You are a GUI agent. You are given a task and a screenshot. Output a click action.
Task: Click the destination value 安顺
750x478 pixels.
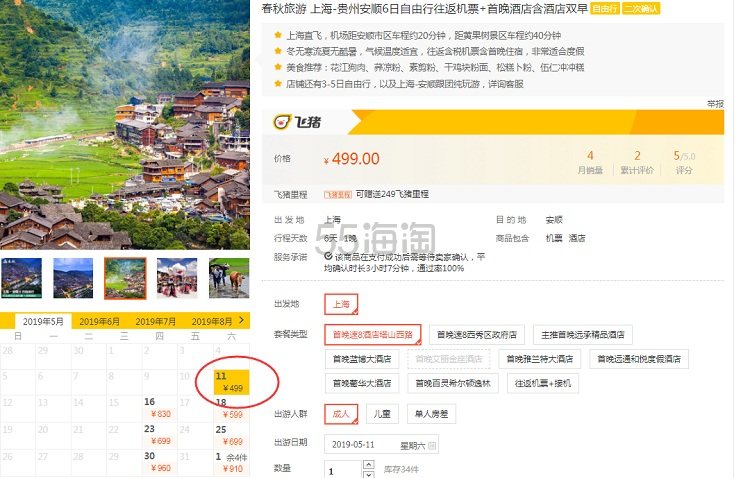(554, 220)
